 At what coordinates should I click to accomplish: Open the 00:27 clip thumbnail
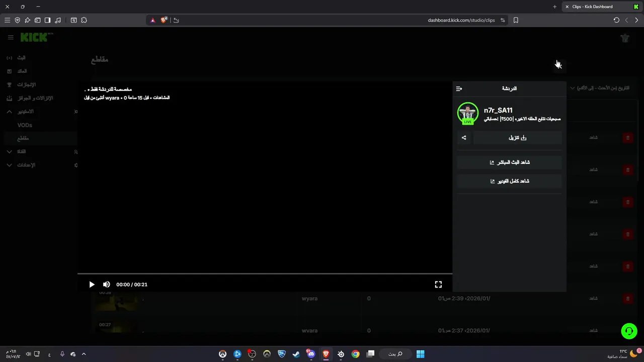117,328
